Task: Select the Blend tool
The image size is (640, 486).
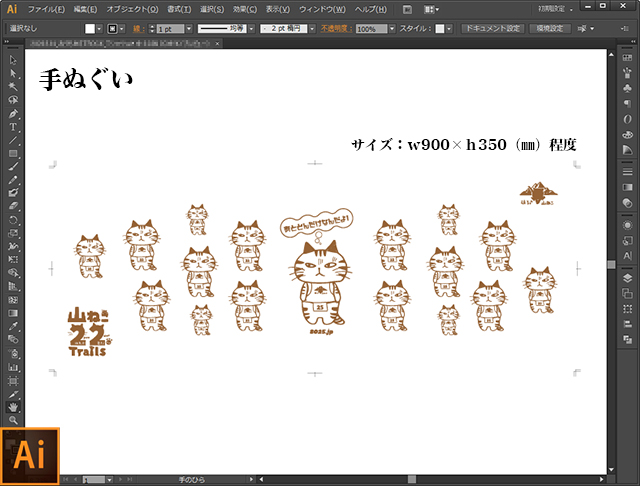Action: point(13,340)
